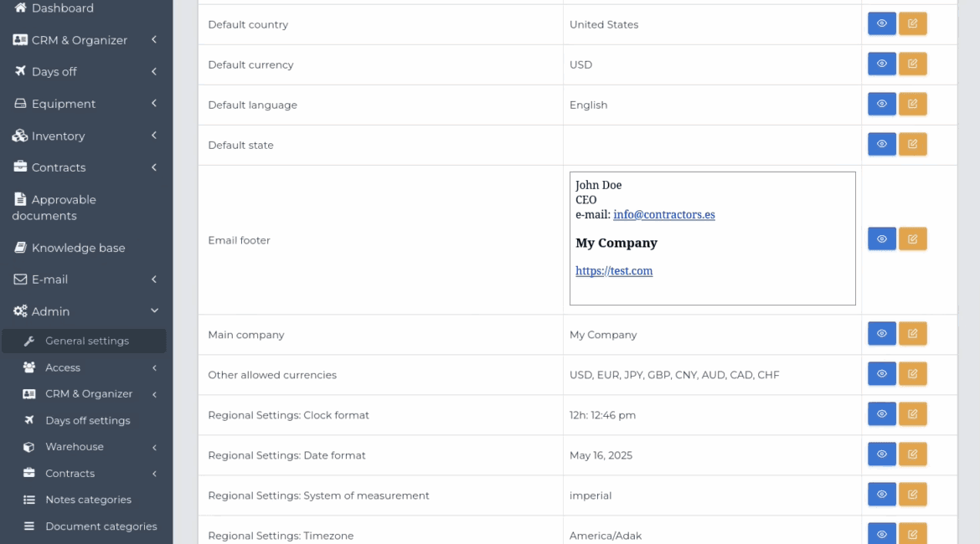Expand the Inventory sidebar menu
Screen dimensions: 980x544
coord(58,136)
